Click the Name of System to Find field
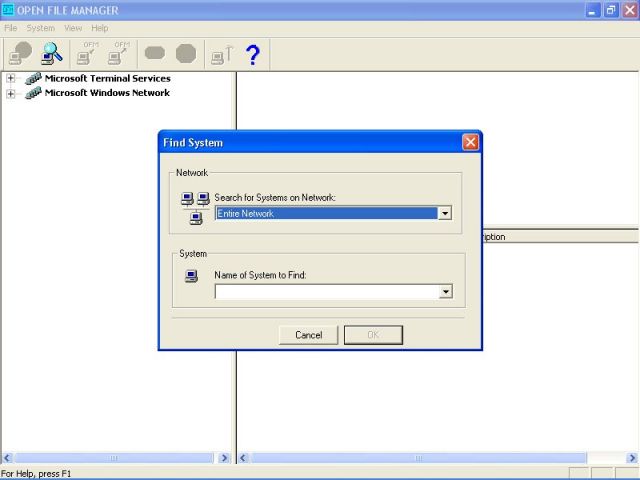The width and height of the screenshot is (640, 480). pos(327,291)
